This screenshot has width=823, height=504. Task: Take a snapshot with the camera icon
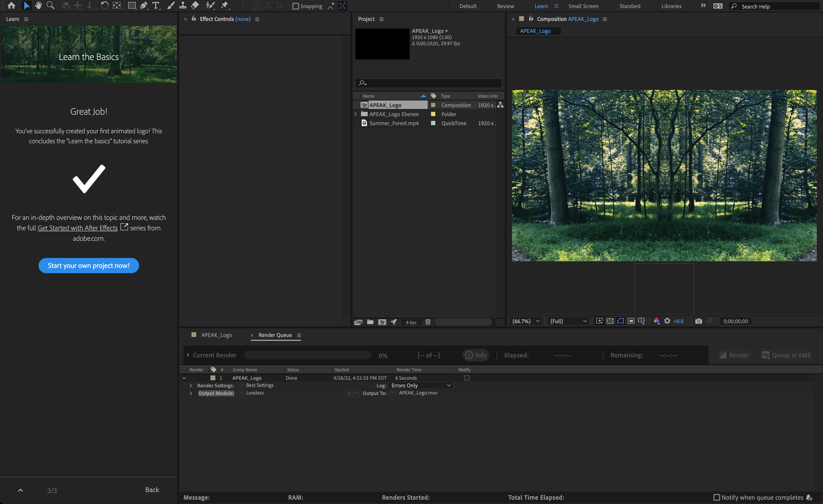click(698, 321)
